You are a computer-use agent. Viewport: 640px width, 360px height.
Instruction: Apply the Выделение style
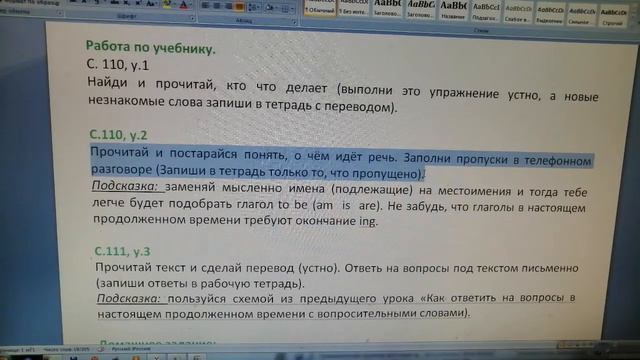(x=550, y=15)
